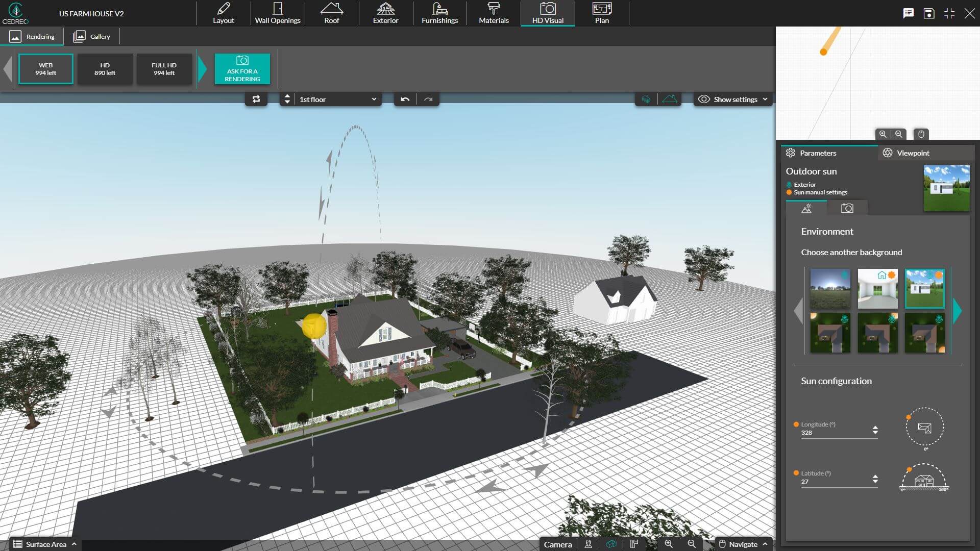980x551 pixels.
Task: Open the Furnishings panel
Action: pyautogui.click(x=439, y=13)
